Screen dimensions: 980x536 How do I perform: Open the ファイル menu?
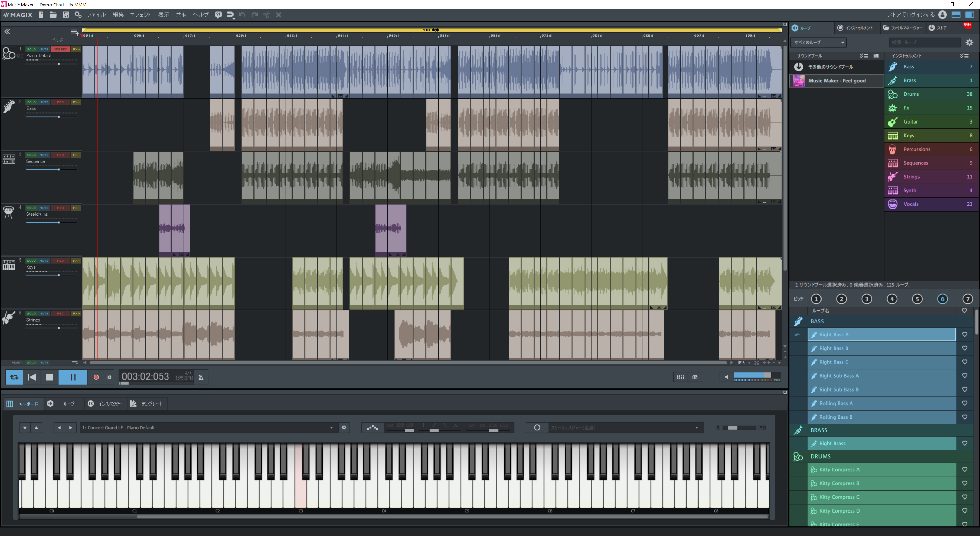96,15
